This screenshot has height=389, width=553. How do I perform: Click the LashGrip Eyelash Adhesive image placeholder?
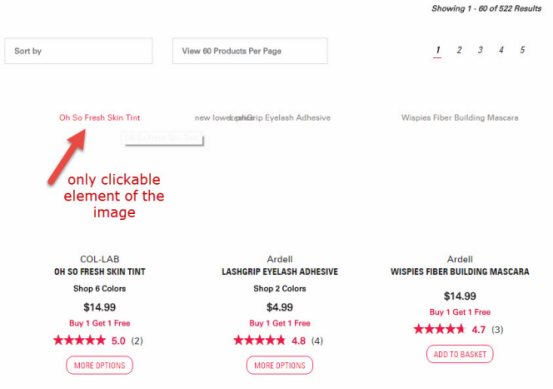pos(280,118)
